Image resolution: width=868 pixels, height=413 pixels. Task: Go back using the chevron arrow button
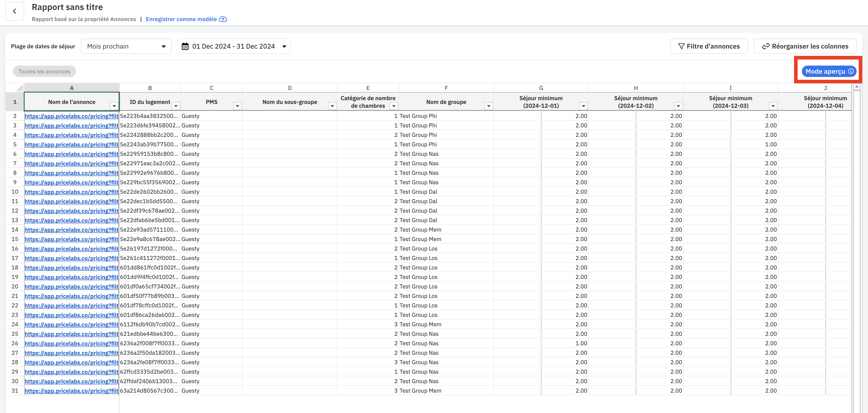point(14,11)
